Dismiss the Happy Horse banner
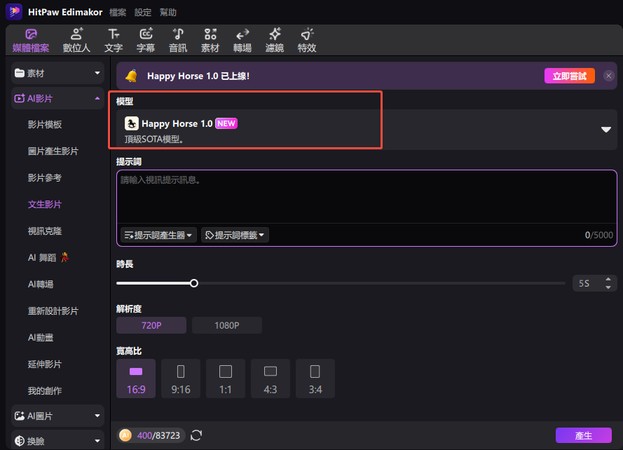The height and width of the screenshot is (450, 623). [x=609, y=75]
